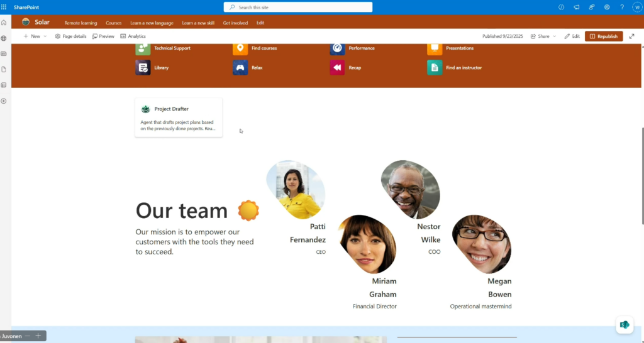Click the help question mark icon
The height and width of the screenshot is (343, 644).
(x=622, y=7)
